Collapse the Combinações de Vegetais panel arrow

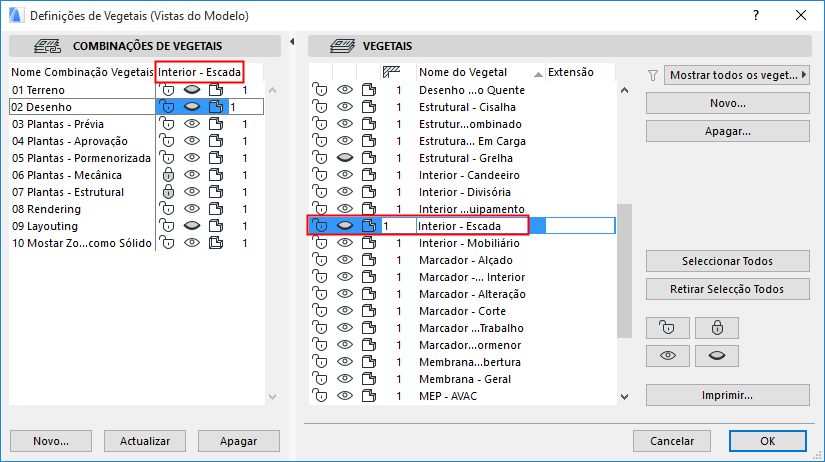coord(291,42)
